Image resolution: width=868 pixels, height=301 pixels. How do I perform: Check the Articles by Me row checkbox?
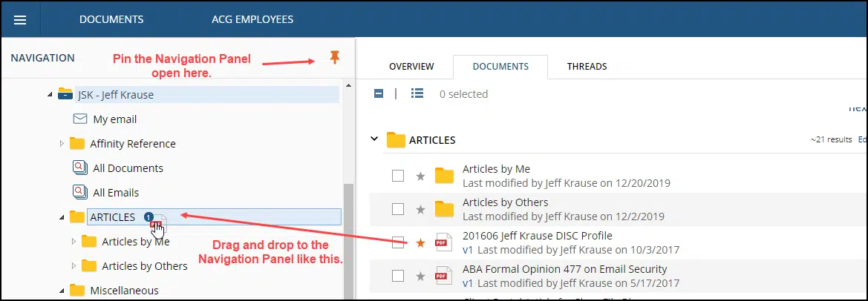click(x=397, y=176)
